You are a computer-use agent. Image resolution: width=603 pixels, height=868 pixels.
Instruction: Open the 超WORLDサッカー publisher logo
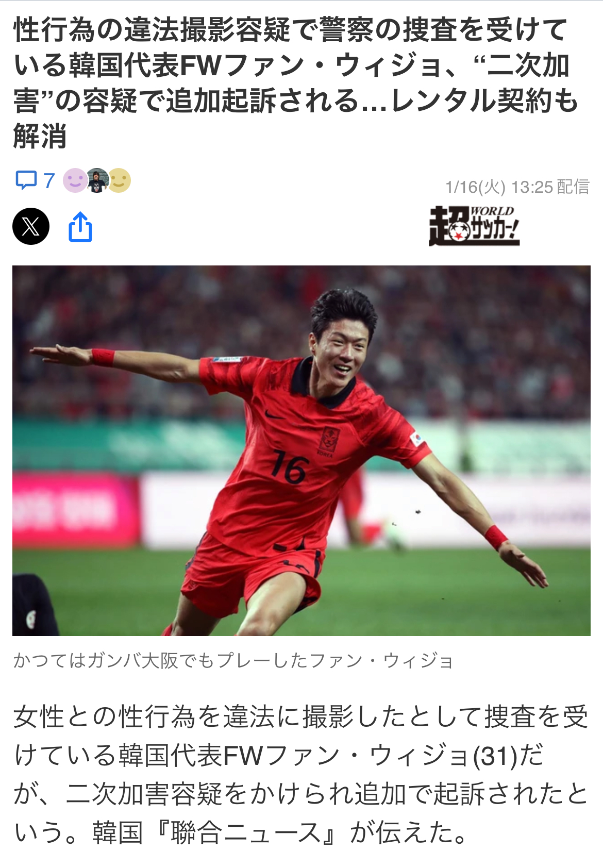click(x=474, y=226)
